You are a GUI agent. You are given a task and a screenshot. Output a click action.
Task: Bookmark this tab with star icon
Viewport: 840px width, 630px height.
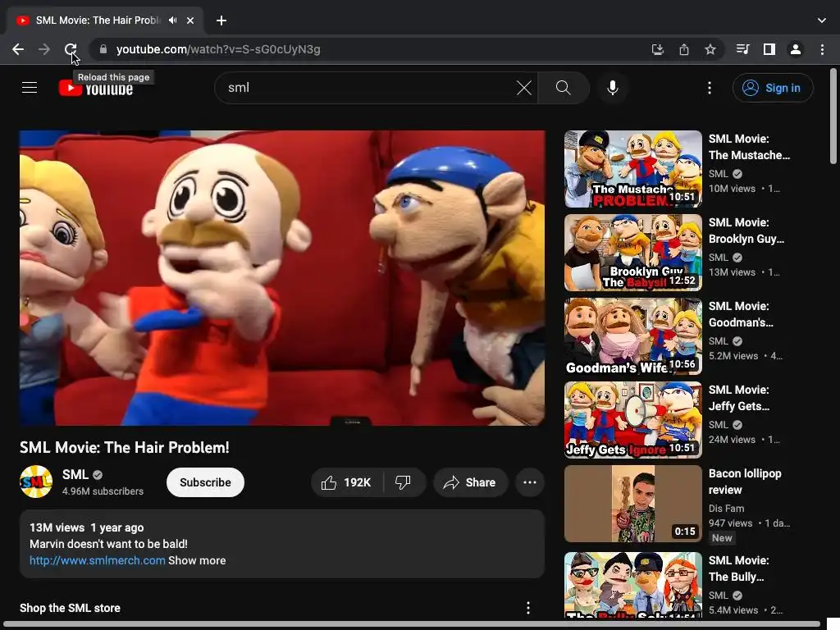coord(710,49)
